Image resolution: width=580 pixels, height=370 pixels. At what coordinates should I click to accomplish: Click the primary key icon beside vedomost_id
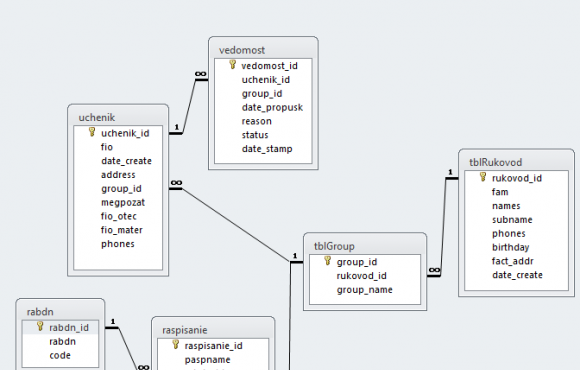pos(232,65)
